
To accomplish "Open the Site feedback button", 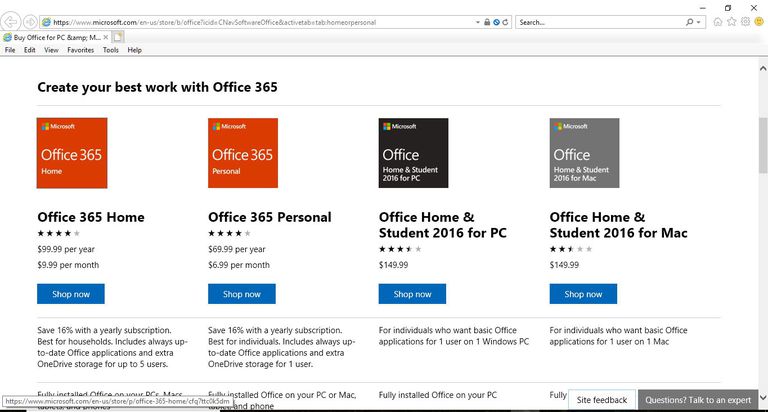I will [x=601, y=400].
